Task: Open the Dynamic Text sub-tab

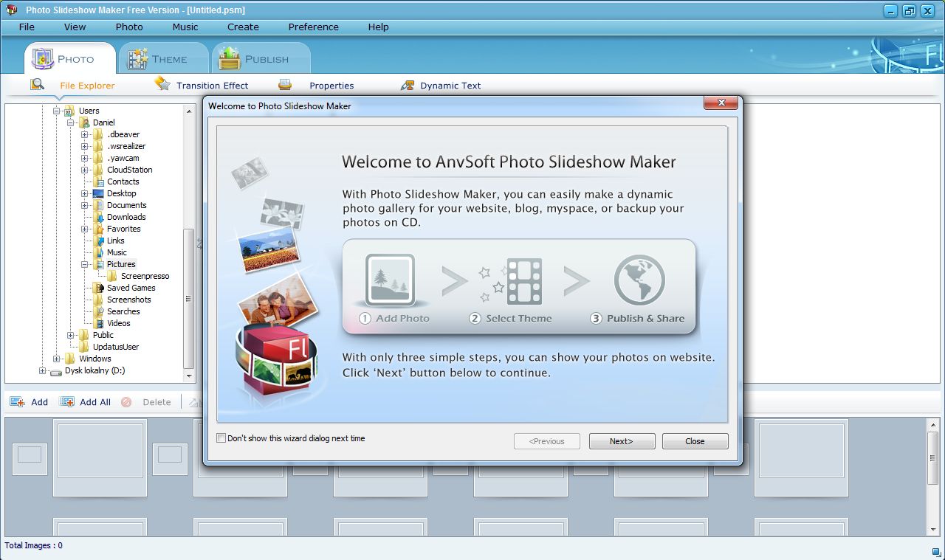Action: (450, 86)
